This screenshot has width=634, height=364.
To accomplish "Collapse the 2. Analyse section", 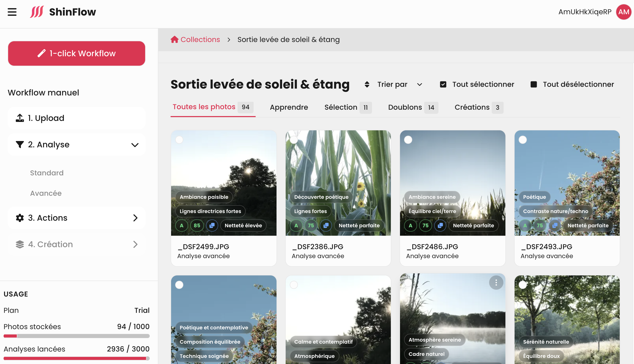I will click(135, 145).
